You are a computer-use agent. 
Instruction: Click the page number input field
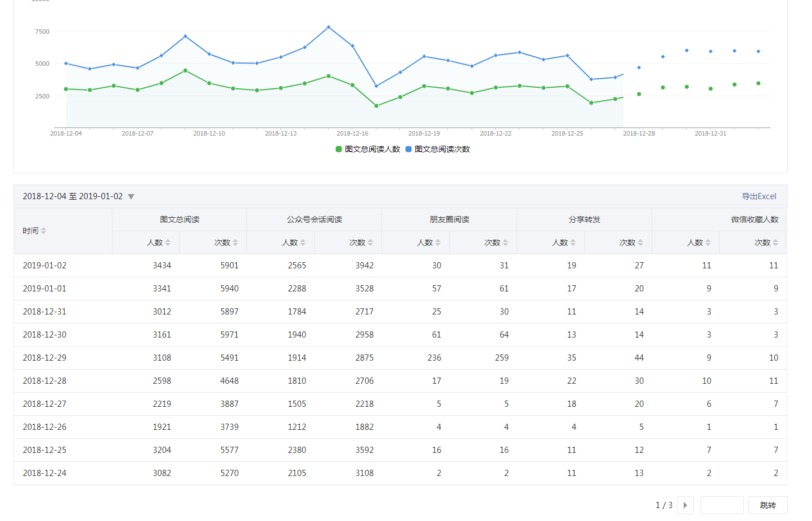tap(722, 505)
